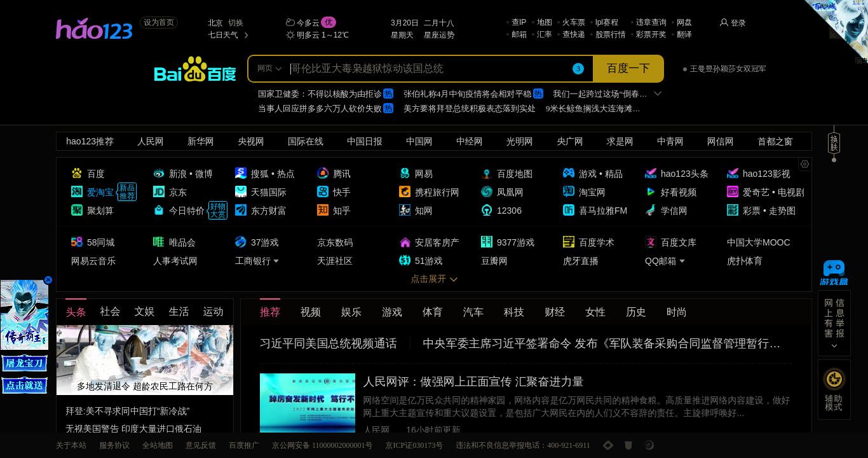Expand the QQ邮箱 mailbox dropdown
The height and width of the screenshot is (458, 868).
coord(682,261)
